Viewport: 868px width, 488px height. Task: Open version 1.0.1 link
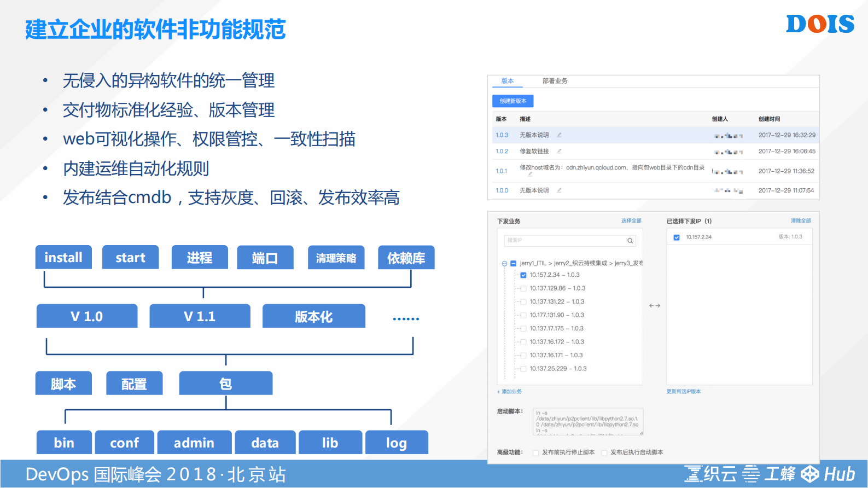(502, 171)
